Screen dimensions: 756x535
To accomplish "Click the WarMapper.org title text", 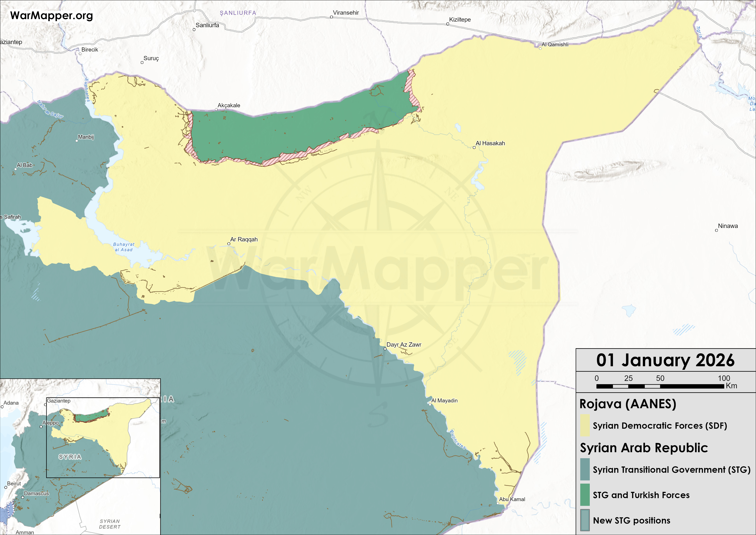I will (x=52, y=16).
